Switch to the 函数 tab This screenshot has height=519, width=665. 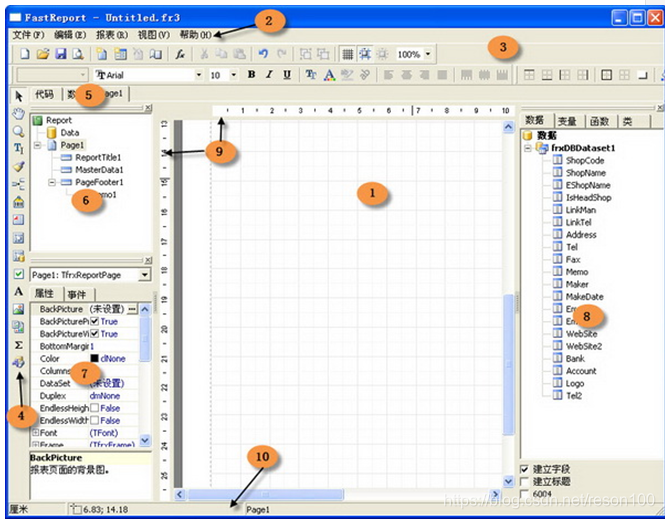[600, 122]
